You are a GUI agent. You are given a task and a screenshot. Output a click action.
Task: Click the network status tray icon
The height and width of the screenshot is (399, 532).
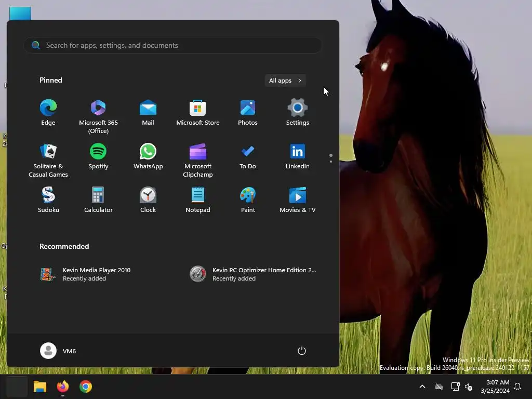click(x=455, y=387)
